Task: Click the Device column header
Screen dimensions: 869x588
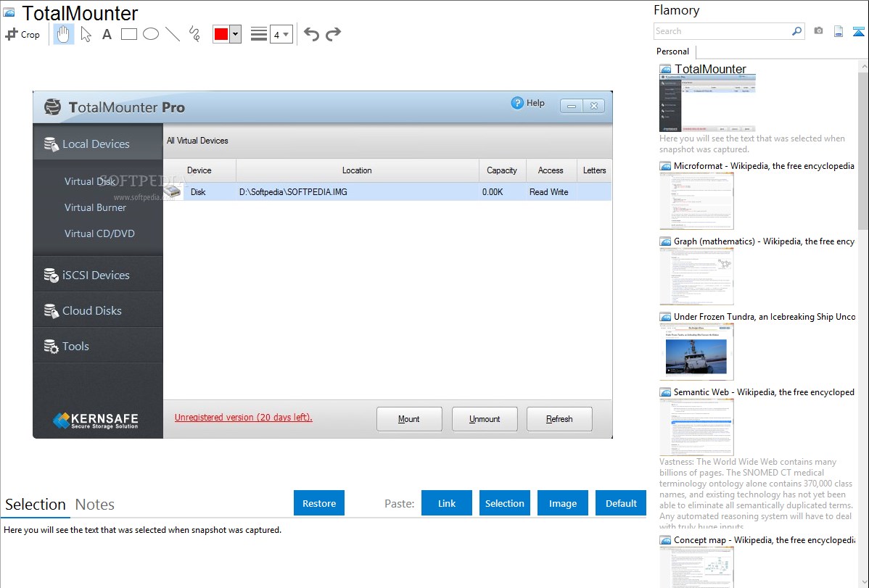Action: click(199, 170)
